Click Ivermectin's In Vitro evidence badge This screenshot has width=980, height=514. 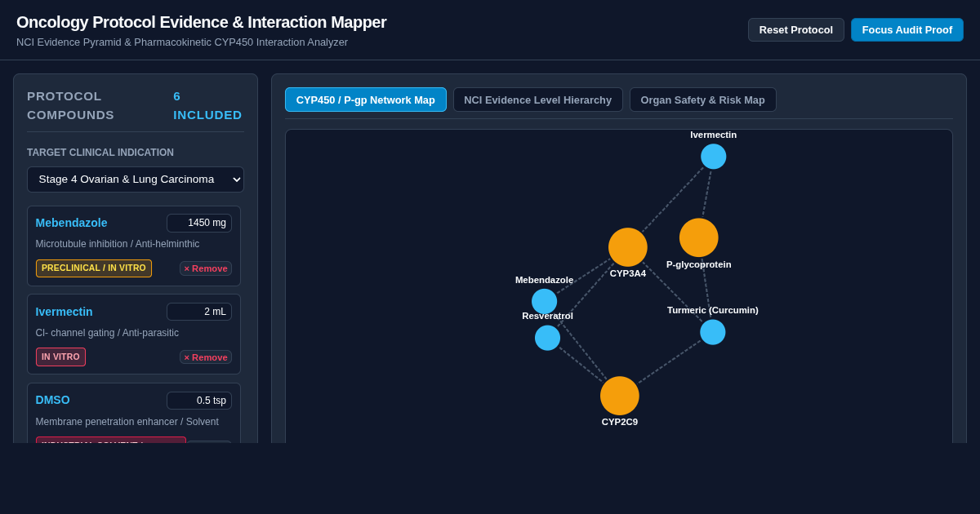60,357
